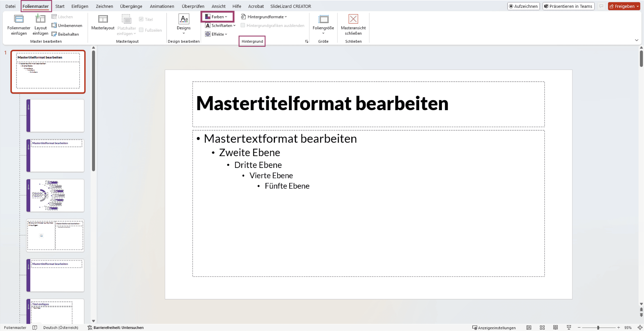Open the Farben dropdown

pyautogui.click(x=216, y=17)
